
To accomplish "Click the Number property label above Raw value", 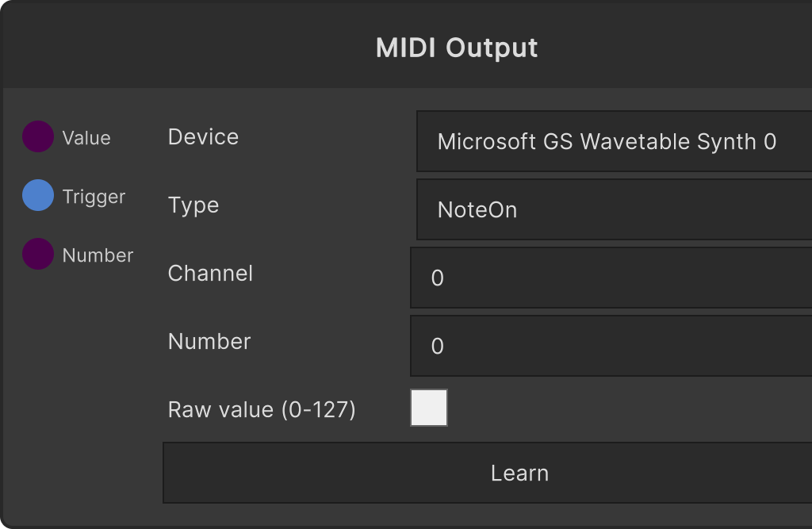I will (x=209, y=342).
